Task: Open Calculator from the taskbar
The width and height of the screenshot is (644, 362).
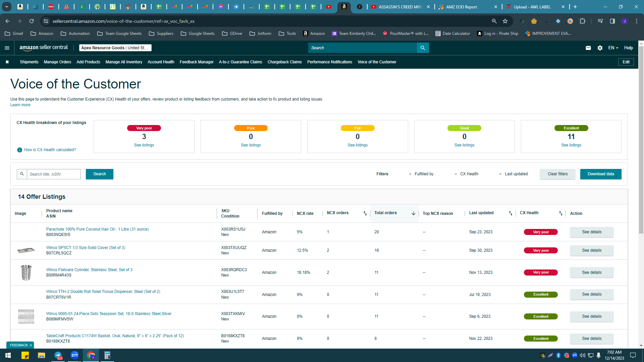Action: [x=107, y=355]
